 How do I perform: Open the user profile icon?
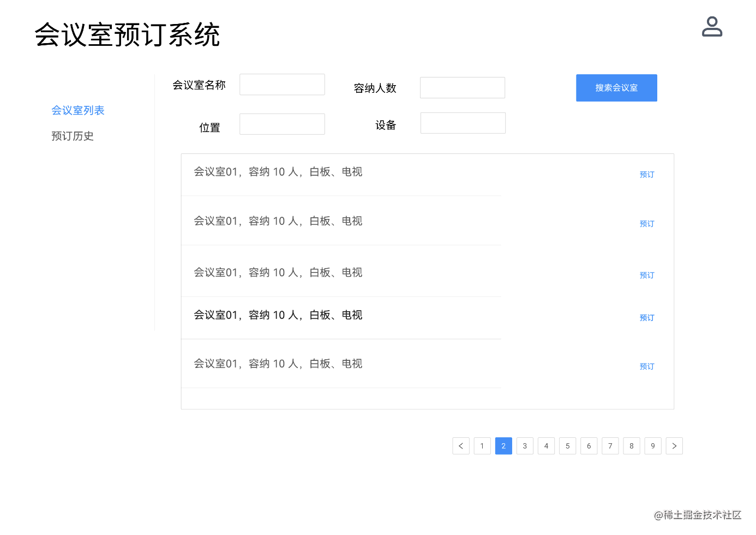[712, 27]
